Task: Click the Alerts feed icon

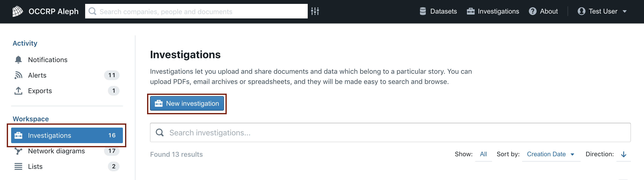Action: [x=18, y=75]
